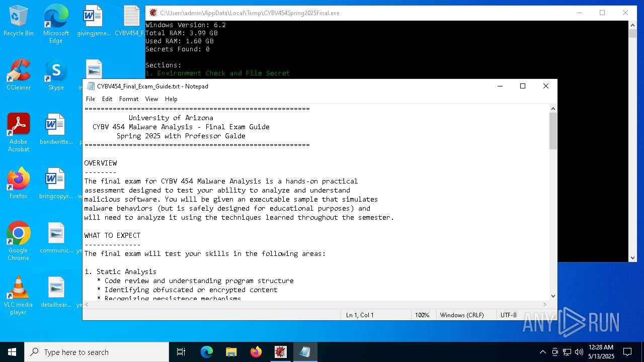Click console window scrollbar up arrow
Screen dimensions: 644x362
[633, 25]
